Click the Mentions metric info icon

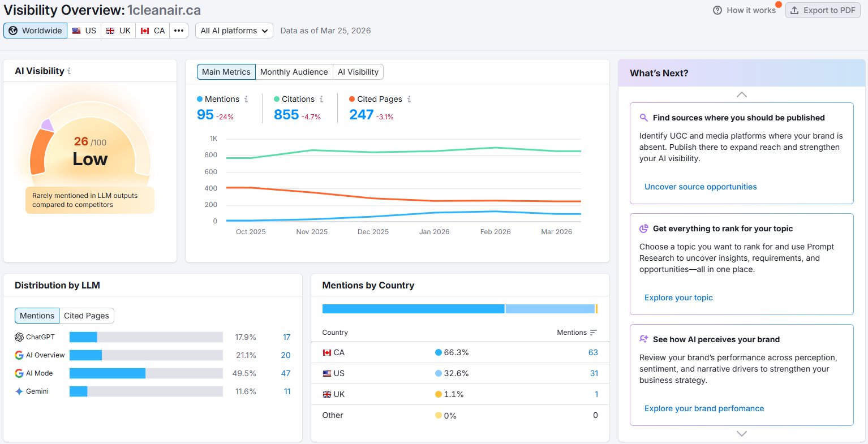(246, 99)
